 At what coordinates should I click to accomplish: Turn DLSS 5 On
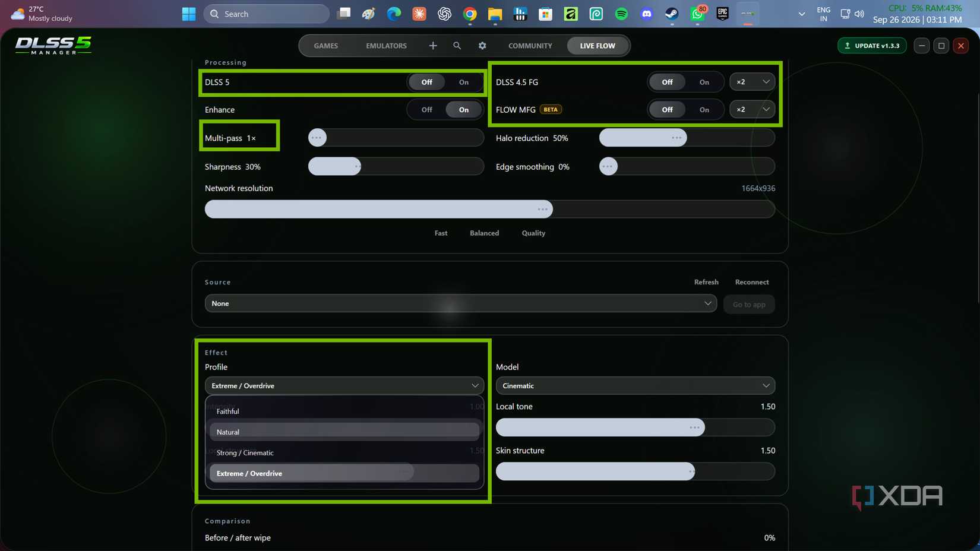pos(464,82)
